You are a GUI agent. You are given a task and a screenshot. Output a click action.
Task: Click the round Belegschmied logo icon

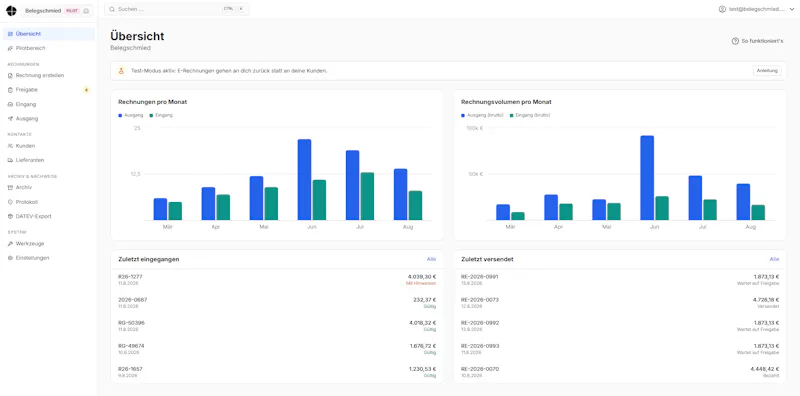(x=11, y=11)
